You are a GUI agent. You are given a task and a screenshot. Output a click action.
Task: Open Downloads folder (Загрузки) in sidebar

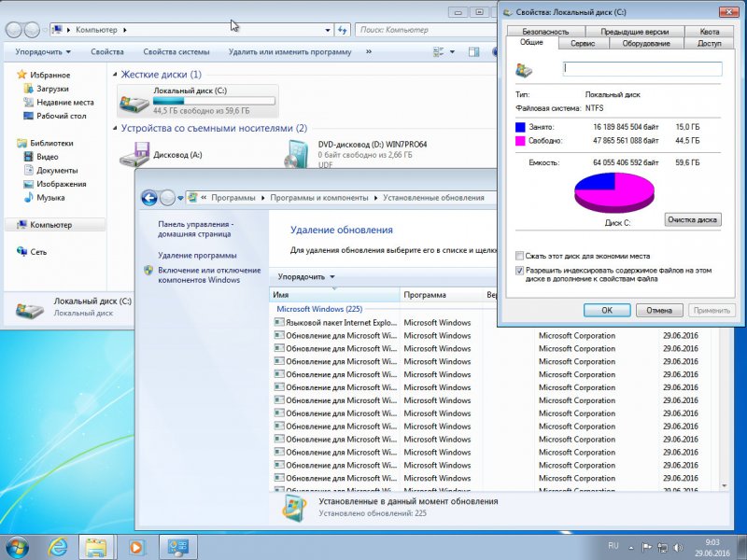52,89
